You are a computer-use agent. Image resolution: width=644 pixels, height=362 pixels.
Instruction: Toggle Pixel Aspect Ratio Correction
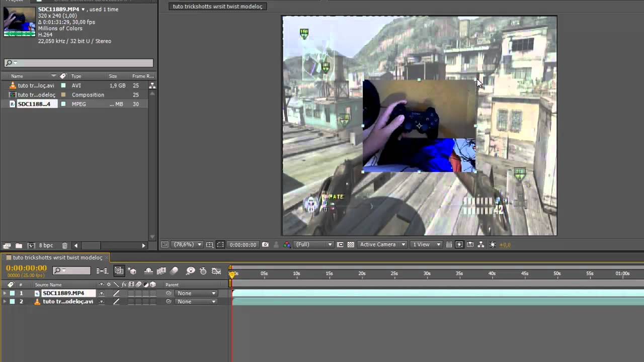(x=449, y=244)
